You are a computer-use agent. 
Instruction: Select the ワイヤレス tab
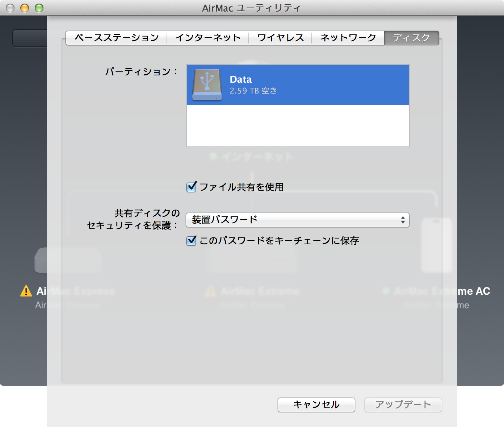(x=280, y=38)
